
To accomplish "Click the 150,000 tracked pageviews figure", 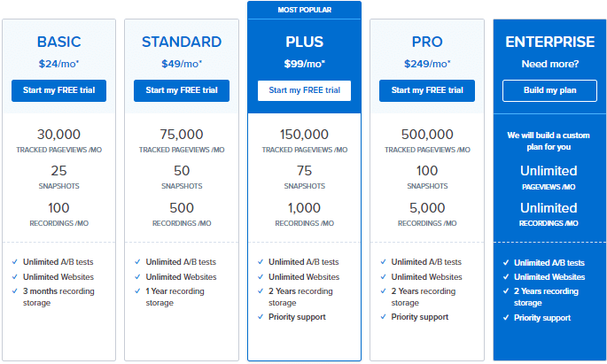I will tap(304, 135).
